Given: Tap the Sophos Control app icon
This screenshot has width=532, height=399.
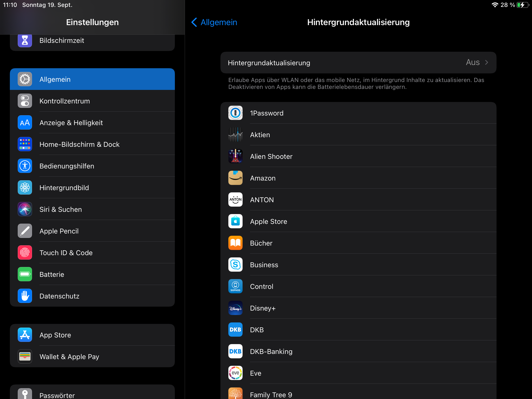Looking at the screenshot, I should (235, 286).
